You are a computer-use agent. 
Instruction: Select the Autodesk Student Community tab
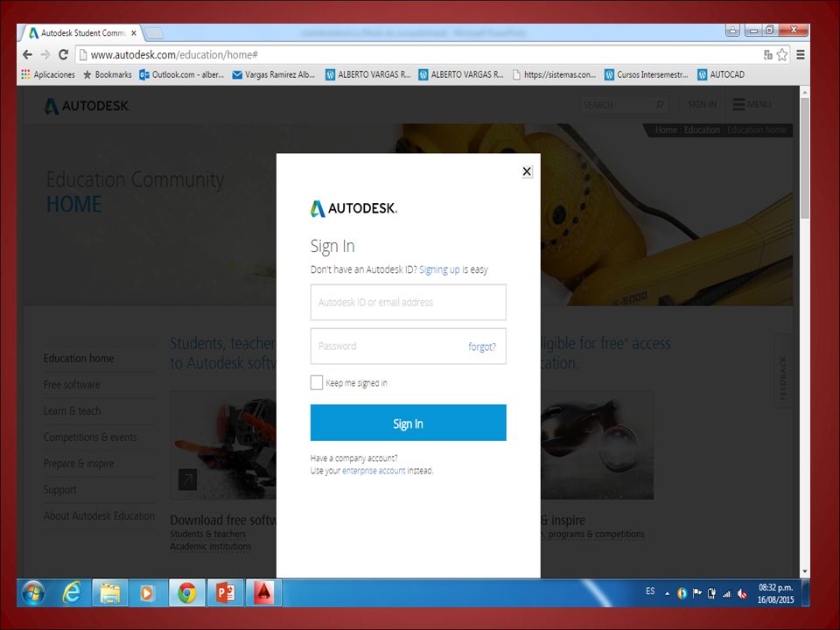(x=80, y=33)
